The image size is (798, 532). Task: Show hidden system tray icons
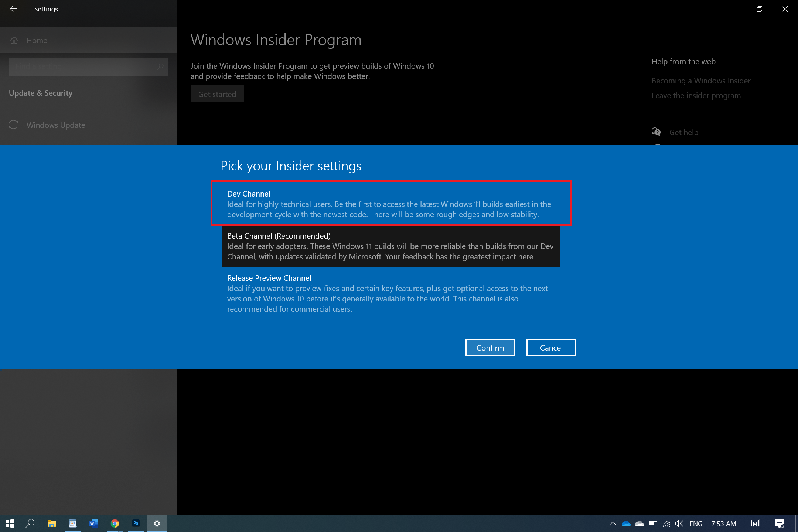(613, 523)
